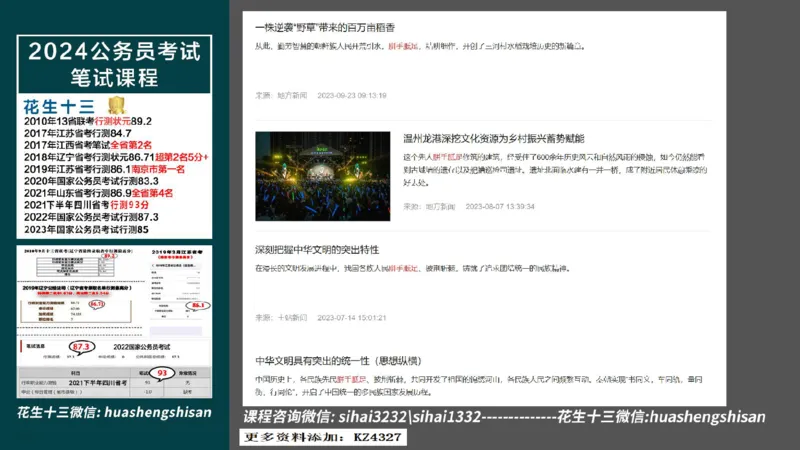Open the headline 一株逆袭"野草"带来的百万亩稻香
The height and width of the screenshot is (450, 800).
[325, 28]
